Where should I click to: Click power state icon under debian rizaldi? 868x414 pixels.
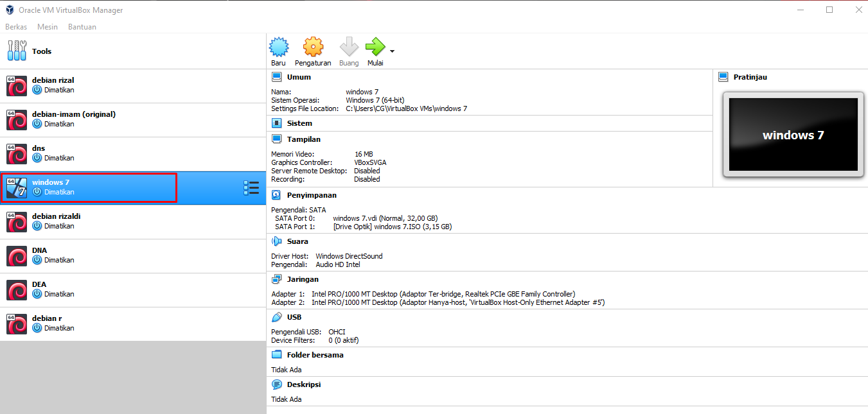click(37, 226)
